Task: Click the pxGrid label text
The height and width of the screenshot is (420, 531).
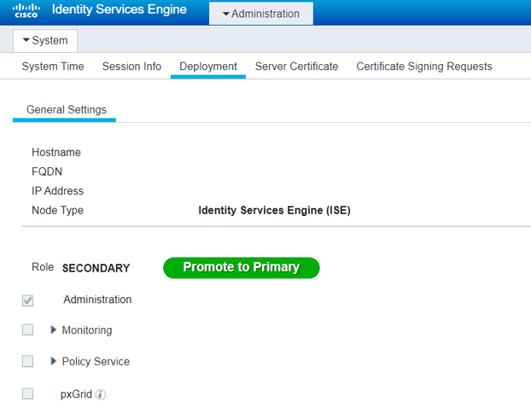Action: coord(76,394)
